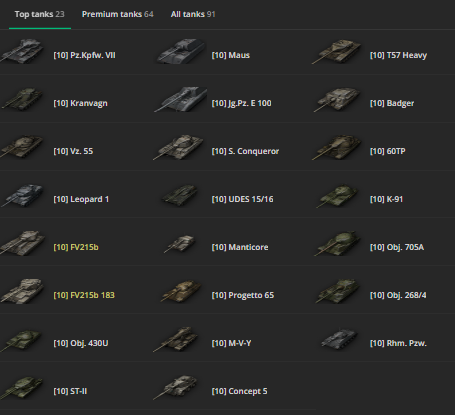Click the UDES 15/16 tank icon
This screenshot has height=415, width=455.
pyautogui.click(x=179, y=195)
